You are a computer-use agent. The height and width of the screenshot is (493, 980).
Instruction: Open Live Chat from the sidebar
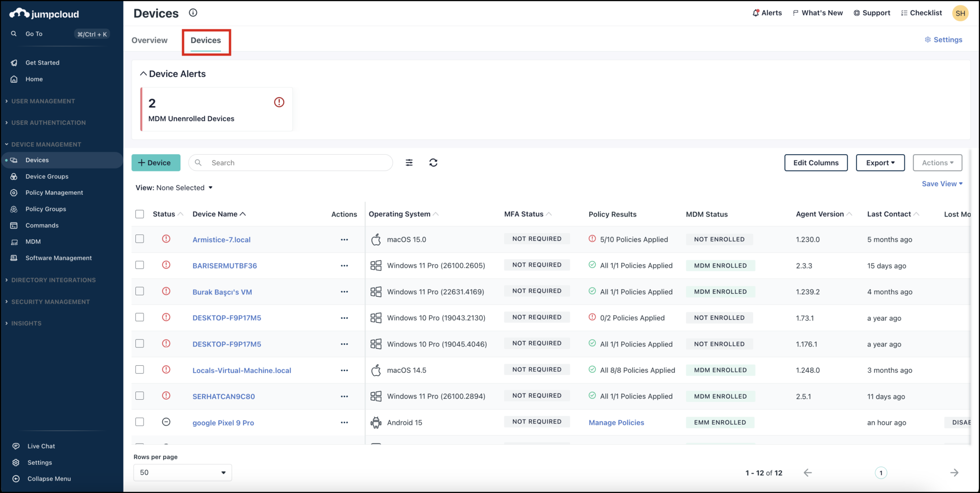coord(16,446)
